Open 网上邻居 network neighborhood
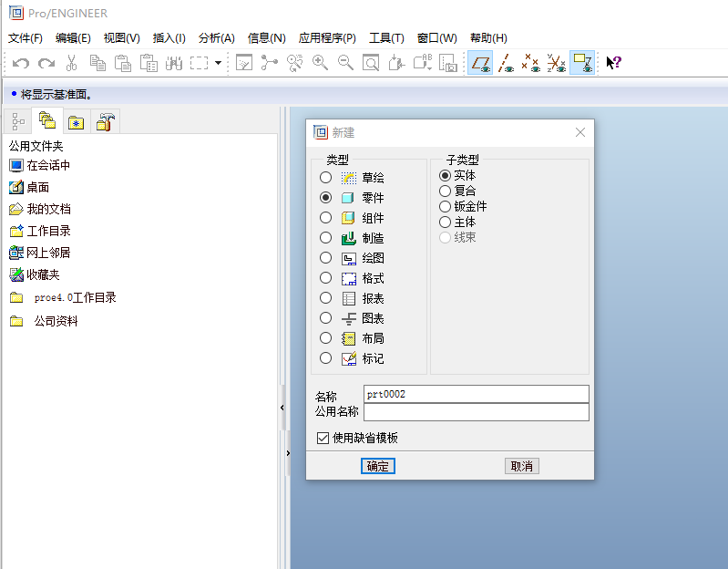 [39, 253]
